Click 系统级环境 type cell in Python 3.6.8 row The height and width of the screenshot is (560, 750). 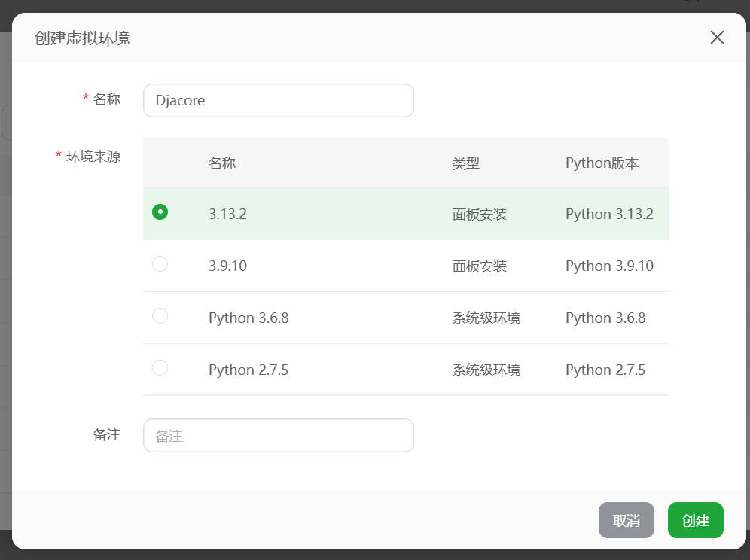[486, 318]
